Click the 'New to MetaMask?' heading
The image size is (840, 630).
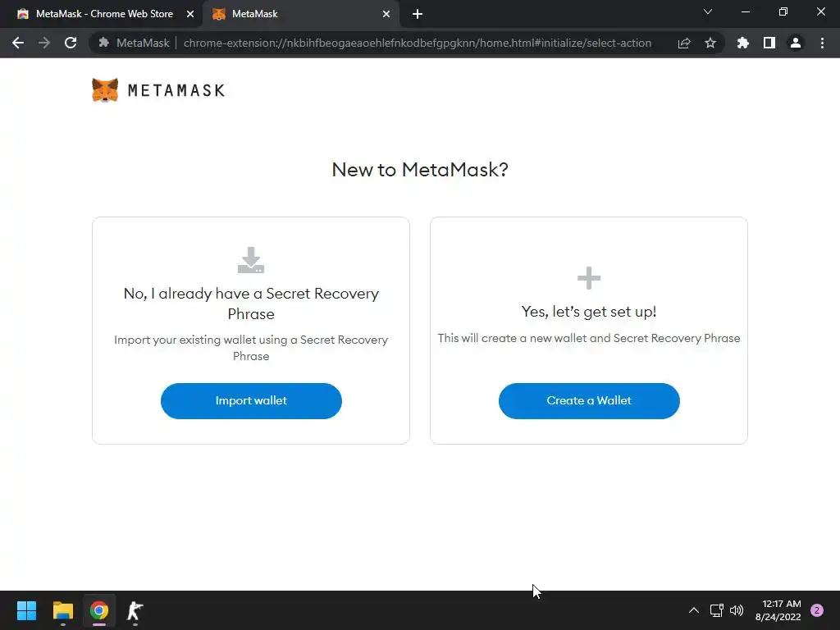[x=420, y=170]
